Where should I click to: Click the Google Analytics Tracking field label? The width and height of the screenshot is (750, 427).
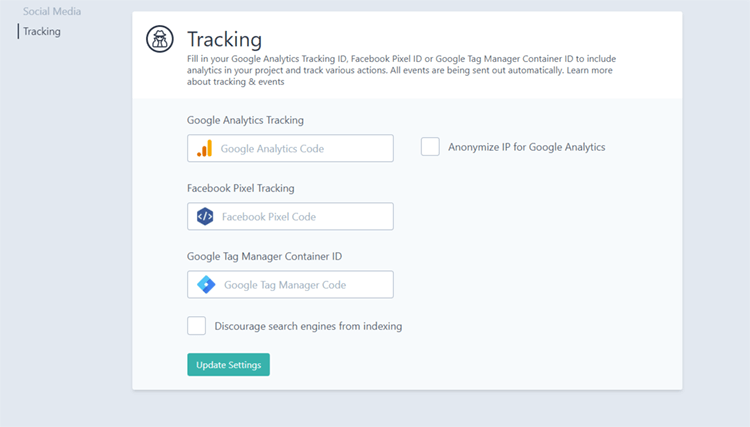245,120
